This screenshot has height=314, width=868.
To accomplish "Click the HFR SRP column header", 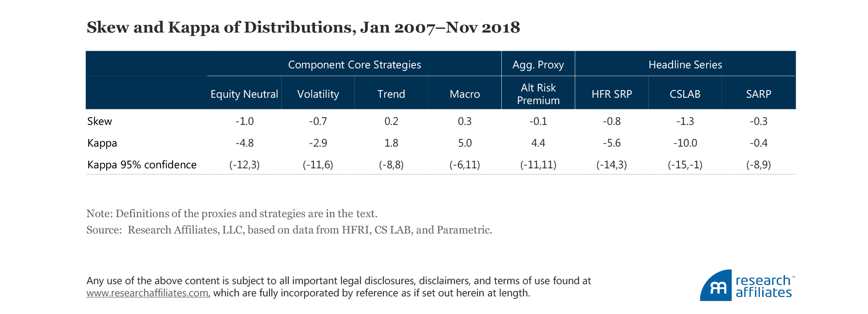I will (612, 94).
